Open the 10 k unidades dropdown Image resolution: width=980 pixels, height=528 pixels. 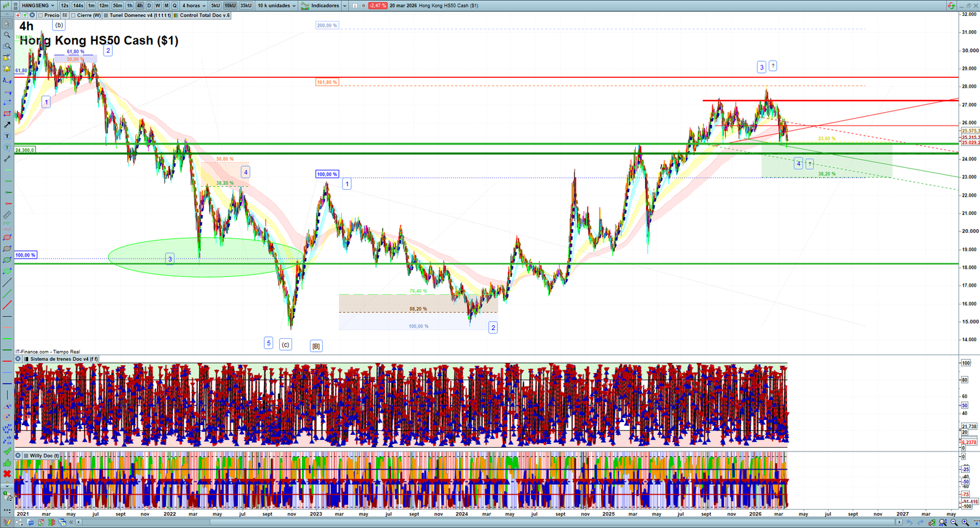[276, 6]
